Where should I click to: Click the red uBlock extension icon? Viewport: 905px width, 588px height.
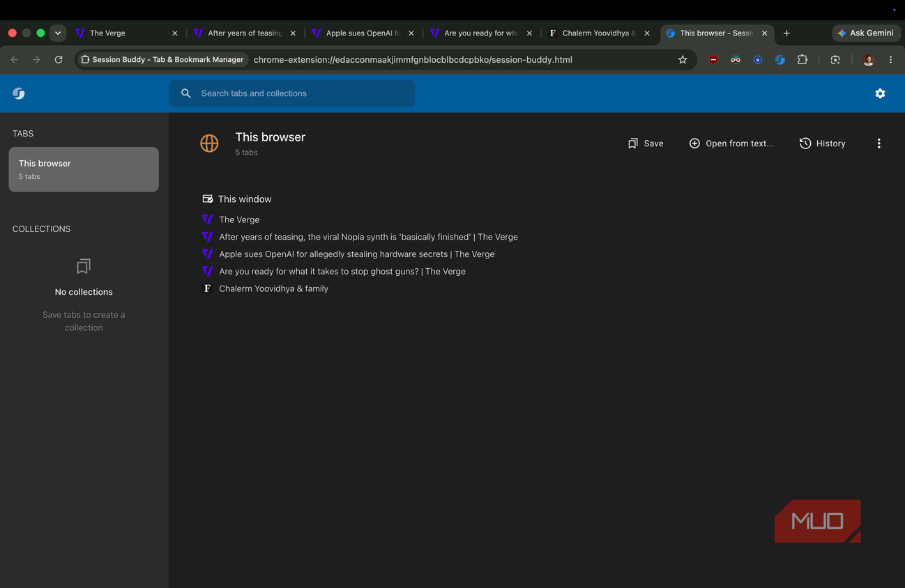point(713,60)
